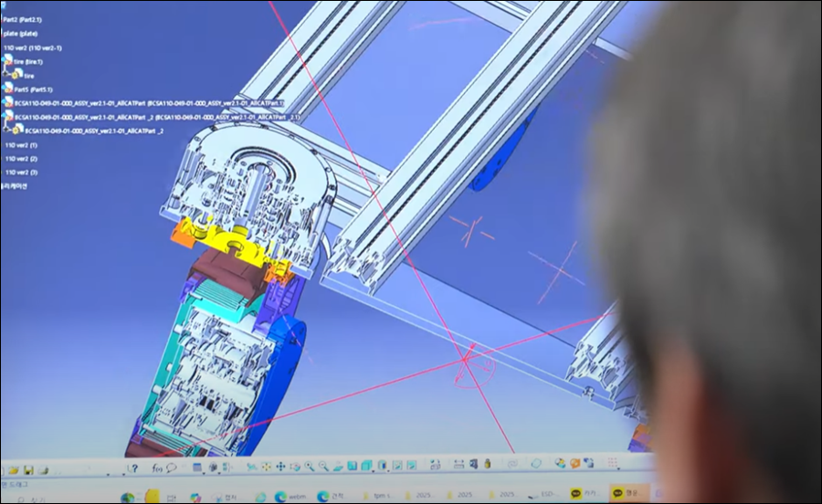The width and height of the screenshot is (822, 504).
Task: Click the Normal View icon
Action: (338, 467)
